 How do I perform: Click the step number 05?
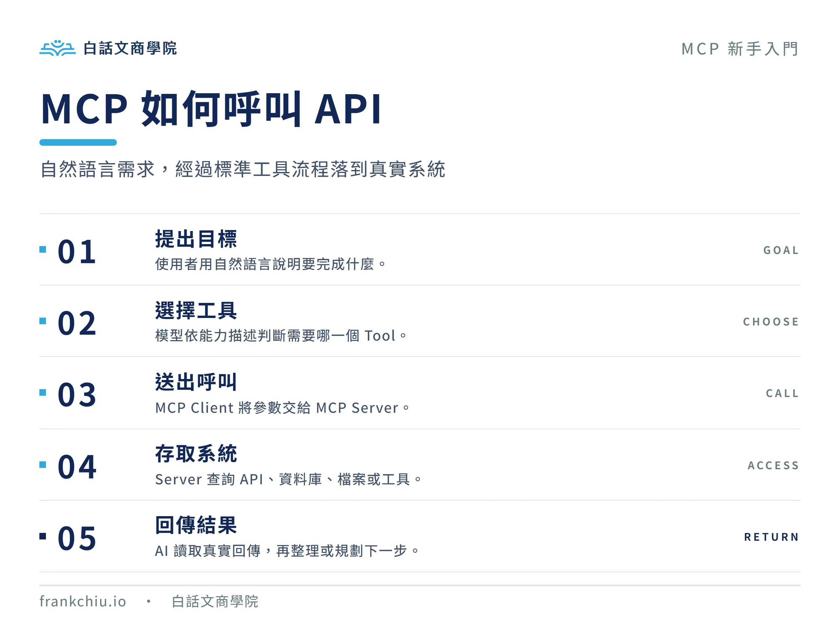click(77, 538)
